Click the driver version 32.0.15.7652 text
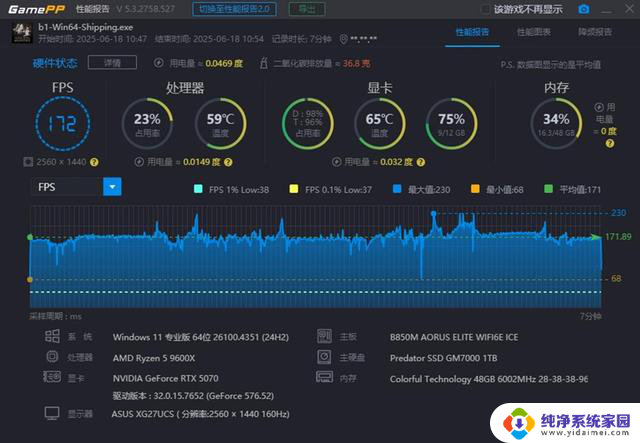The image size is (640, 443). 193,396
